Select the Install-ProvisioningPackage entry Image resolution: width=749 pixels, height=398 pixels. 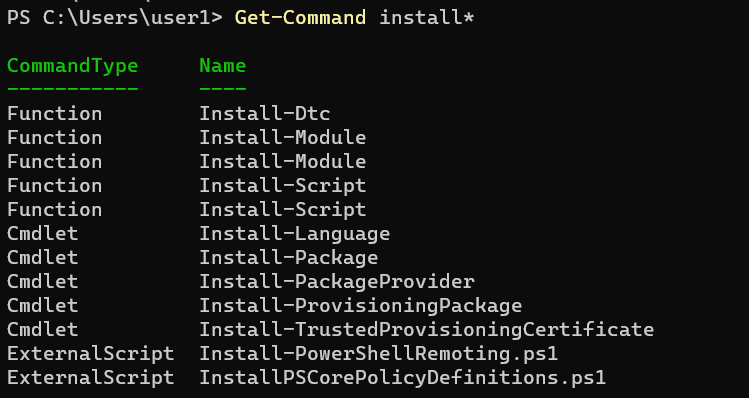(361, 305)
